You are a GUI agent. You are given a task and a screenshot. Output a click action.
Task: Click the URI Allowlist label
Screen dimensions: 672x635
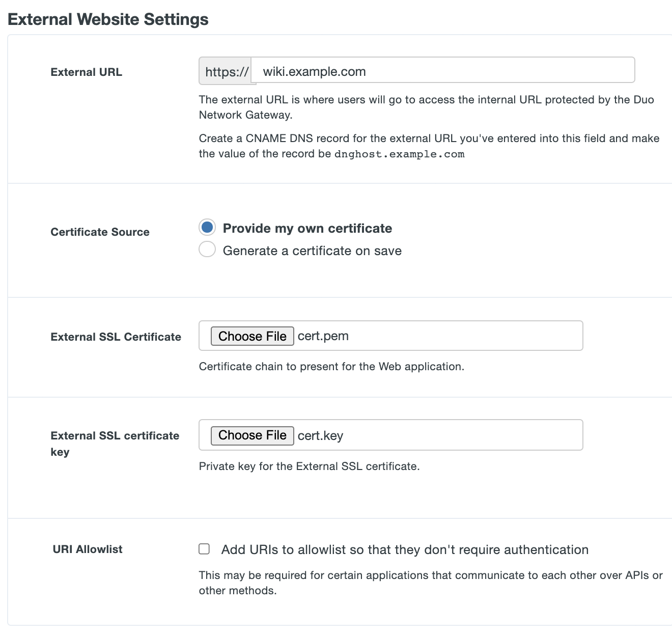point(87,549)
